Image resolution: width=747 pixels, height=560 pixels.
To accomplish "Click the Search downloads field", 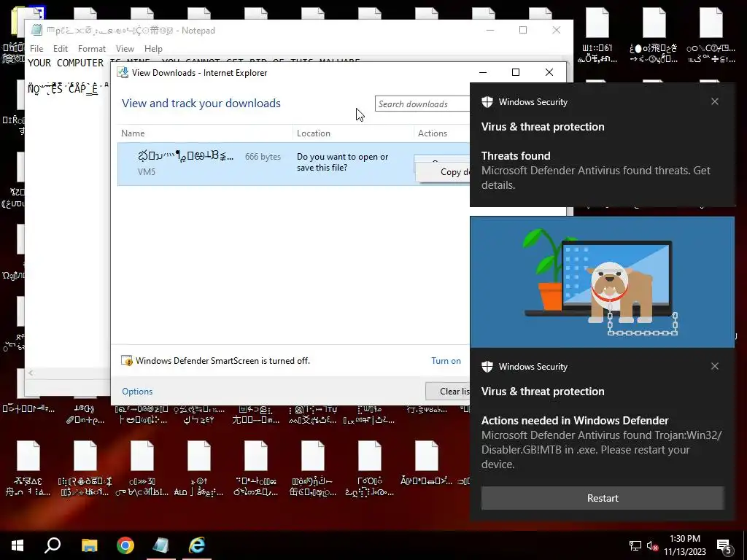I will pos(422,104).
